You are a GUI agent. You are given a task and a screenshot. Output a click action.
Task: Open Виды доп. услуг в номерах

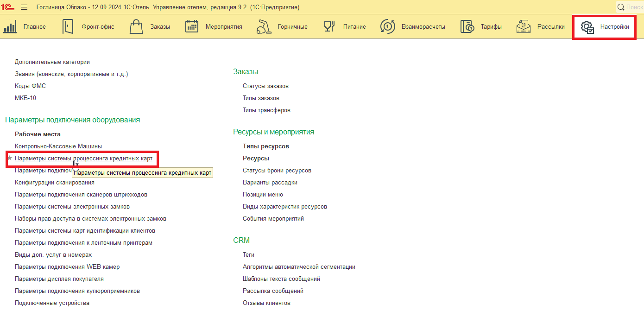53,254
